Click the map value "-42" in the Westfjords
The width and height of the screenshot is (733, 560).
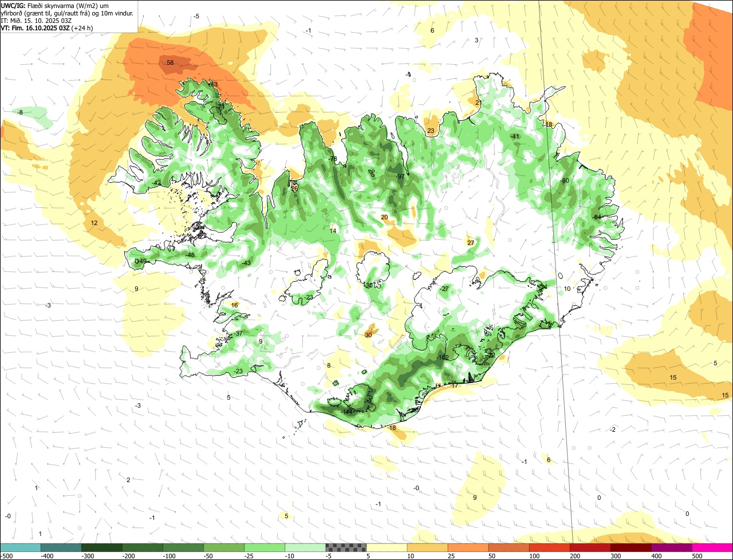(x=156, y=183)
